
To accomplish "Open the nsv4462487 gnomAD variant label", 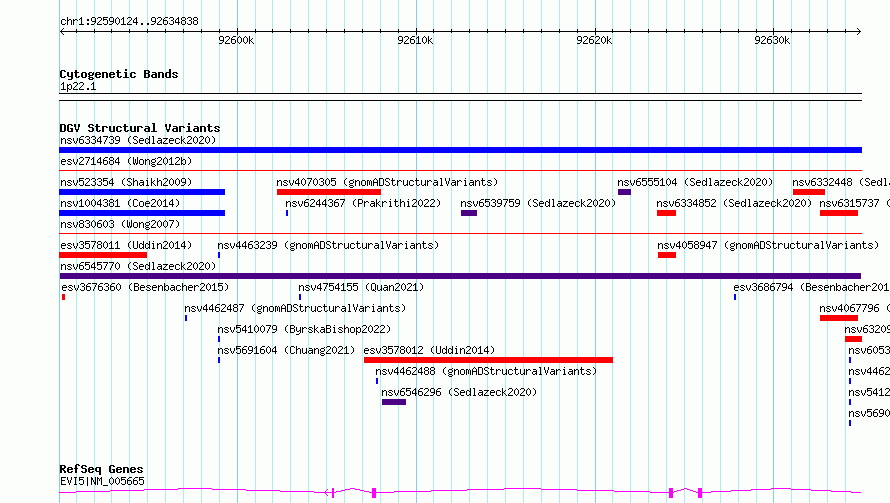I will pyautogui.click(x=295, y=308).
